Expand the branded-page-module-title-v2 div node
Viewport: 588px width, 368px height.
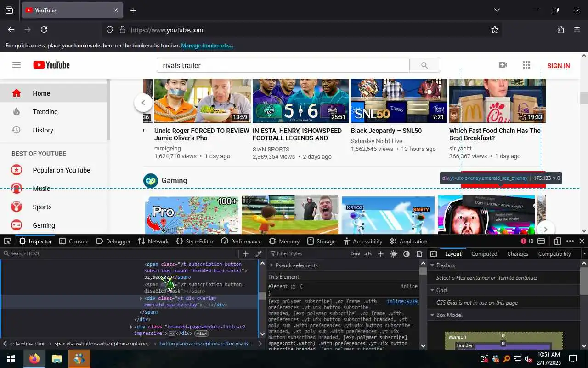(131, 327)
